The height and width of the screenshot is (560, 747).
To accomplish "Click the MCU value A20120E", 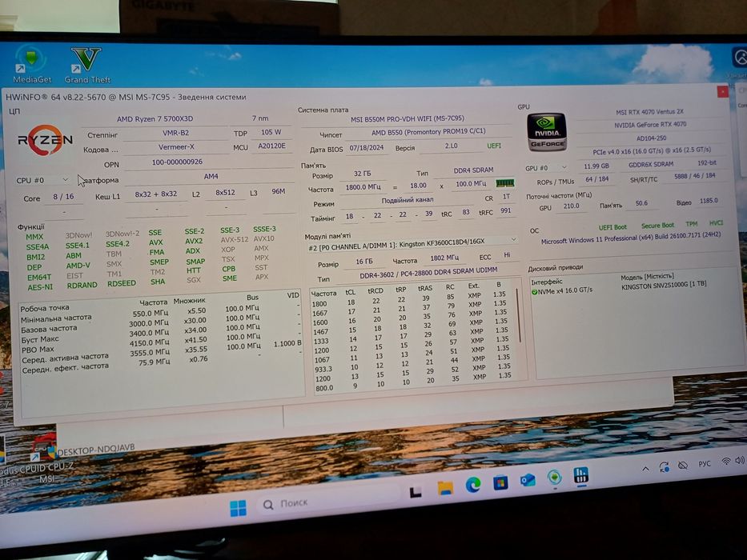I will [x=271, y=146].
